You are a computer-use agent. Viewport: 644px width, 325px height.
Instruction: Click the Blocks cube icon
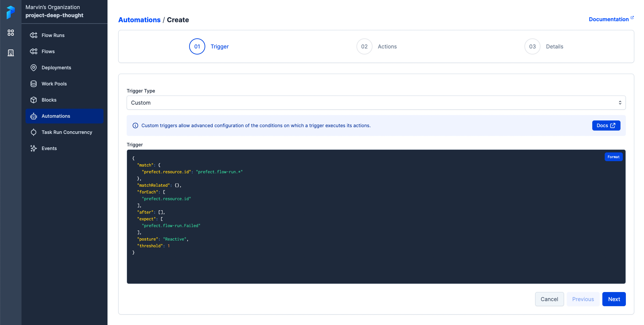34,100
